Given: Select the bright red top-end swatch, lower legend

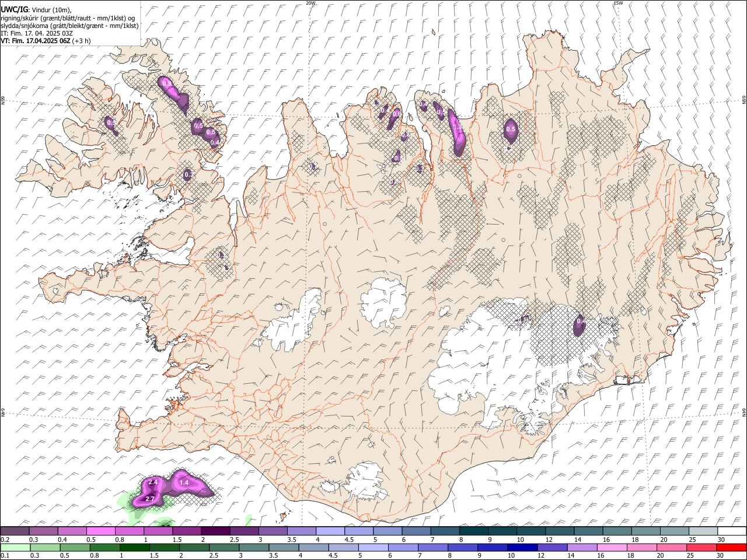Looking at the screenshot, I should point(731,547).
